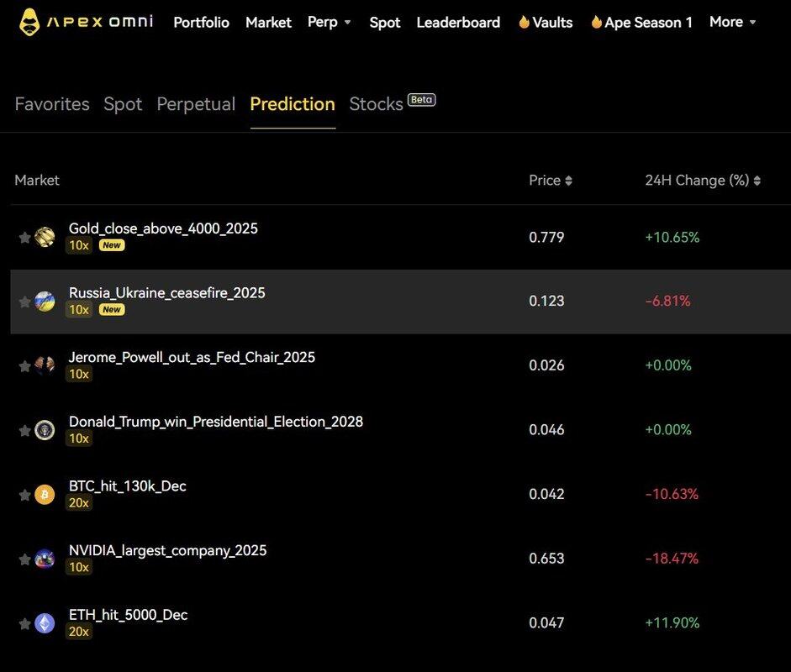Expand the Perp dropdown menu
The height and width of the screenshot is (672, 791).
point(330,22)
